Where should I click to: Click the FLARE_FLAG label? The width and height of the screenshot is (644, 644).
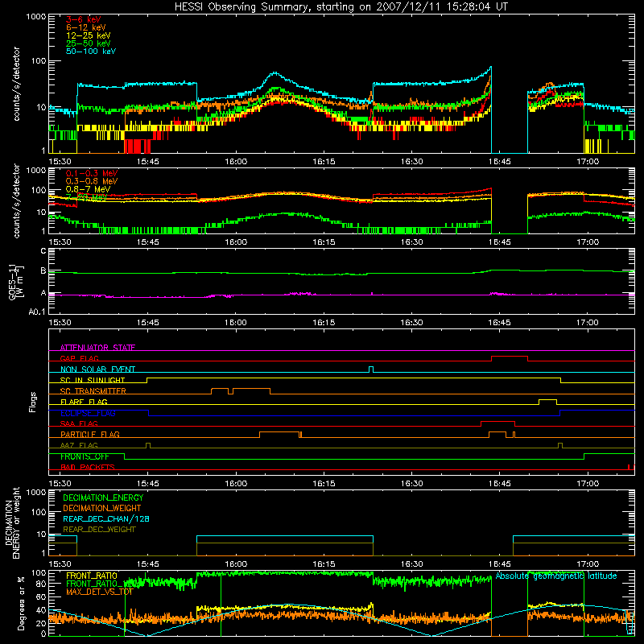(84, 402)
